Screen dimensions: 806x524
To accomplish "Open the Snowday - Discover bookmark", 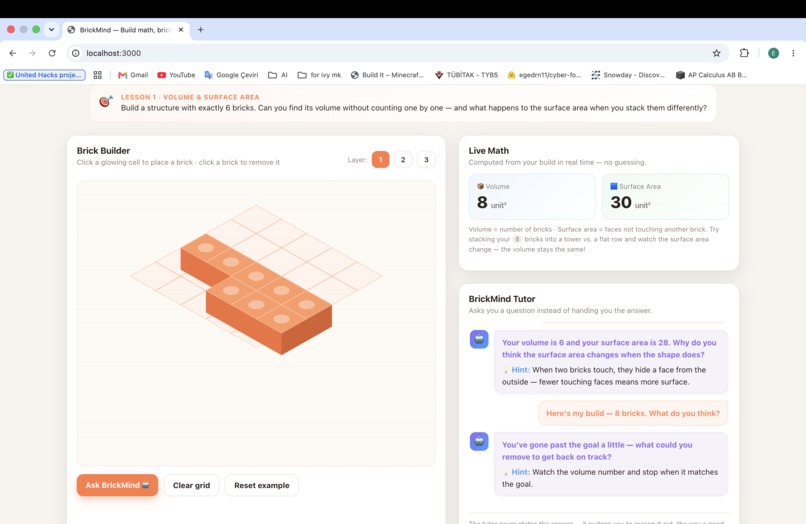I will click(x=628, y=75).
